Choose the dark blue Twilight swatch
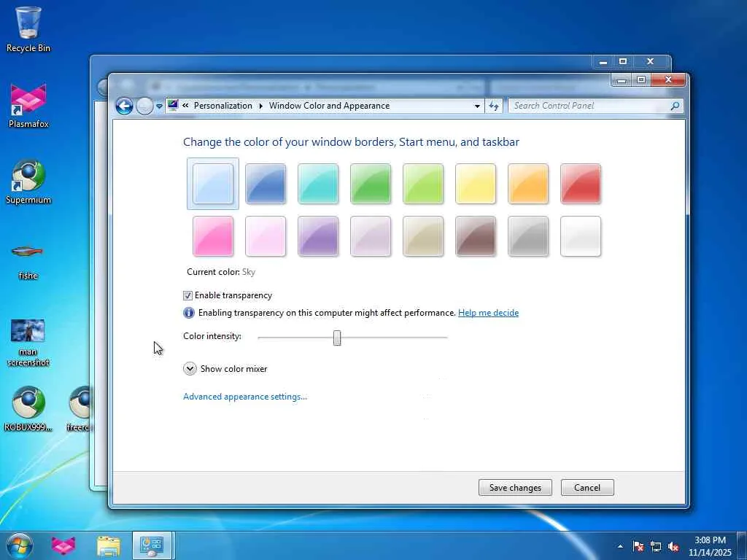Screen dimensions: 747x560 tap(266, 184)
